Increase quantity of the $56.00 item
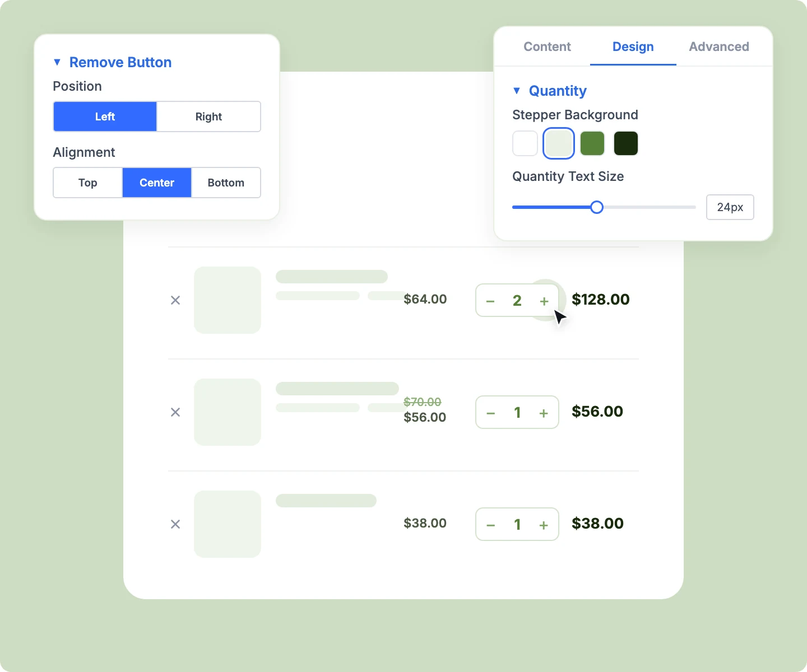807x672 pixels. click(544, 413)
